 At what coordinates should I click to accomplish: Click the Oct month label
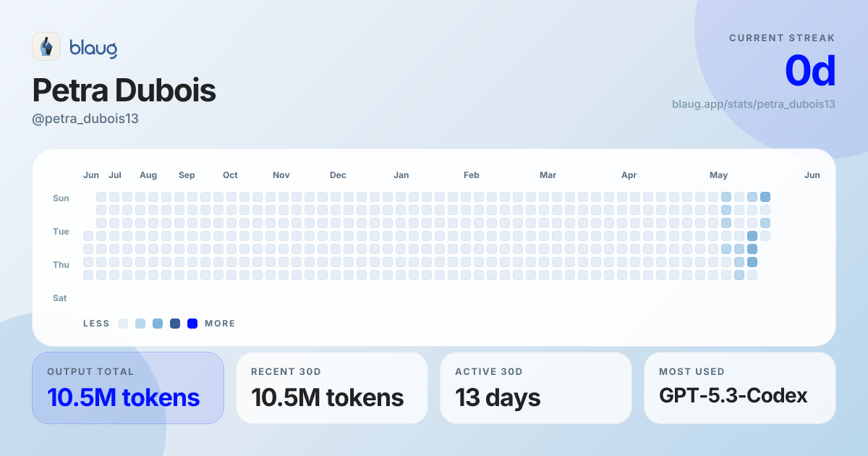230,175
